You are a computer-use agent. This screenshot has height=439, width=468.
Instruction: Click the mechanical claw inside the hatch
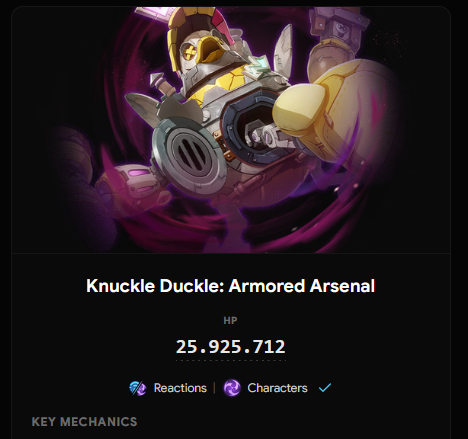262,135
